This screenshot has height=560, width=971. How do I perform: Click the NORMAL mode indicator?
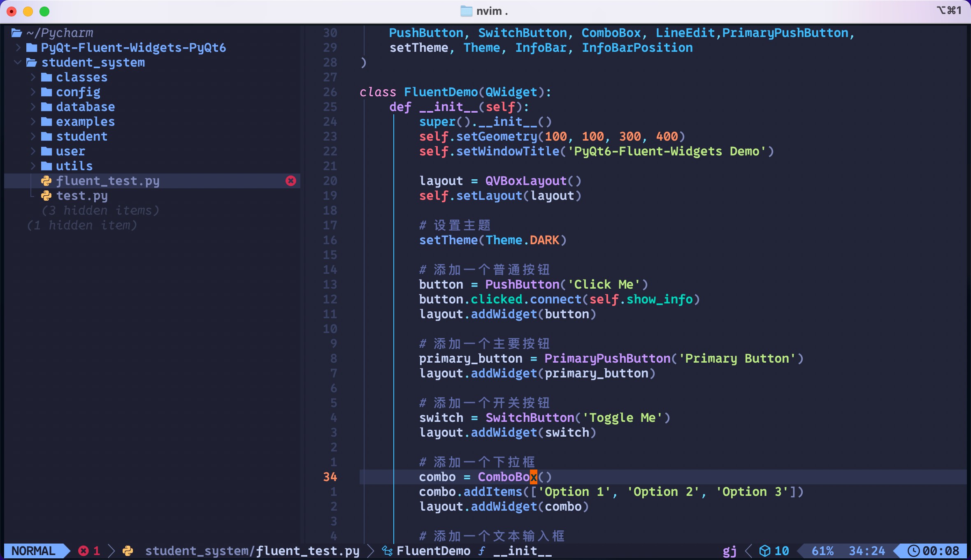pyautogui.click(x=34, y=551)
